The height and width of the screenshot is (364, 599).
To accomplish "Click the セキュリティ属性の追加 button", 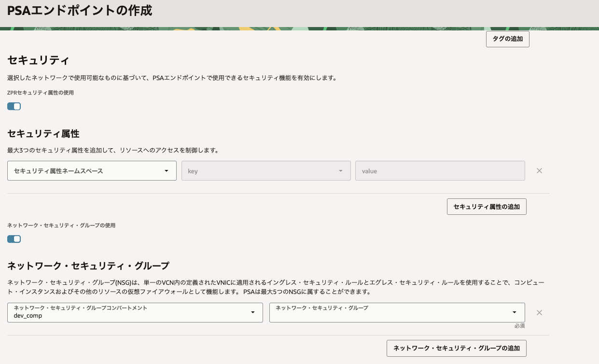I will 487,207.
